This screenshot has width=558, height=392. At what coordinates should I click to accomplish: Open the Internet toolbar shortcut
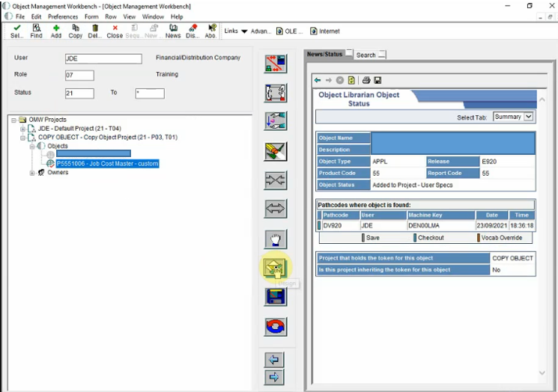324,31
